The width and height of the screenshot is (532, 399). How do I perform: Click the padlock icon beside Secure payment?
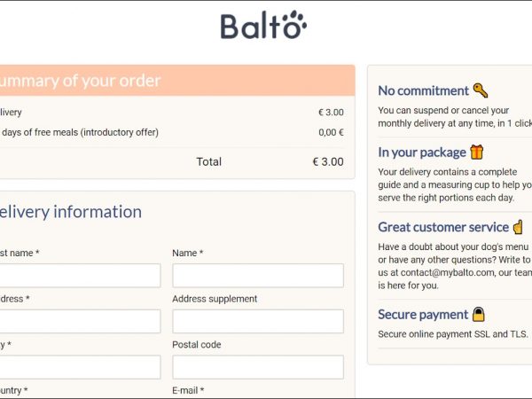(x=479, y=314)
